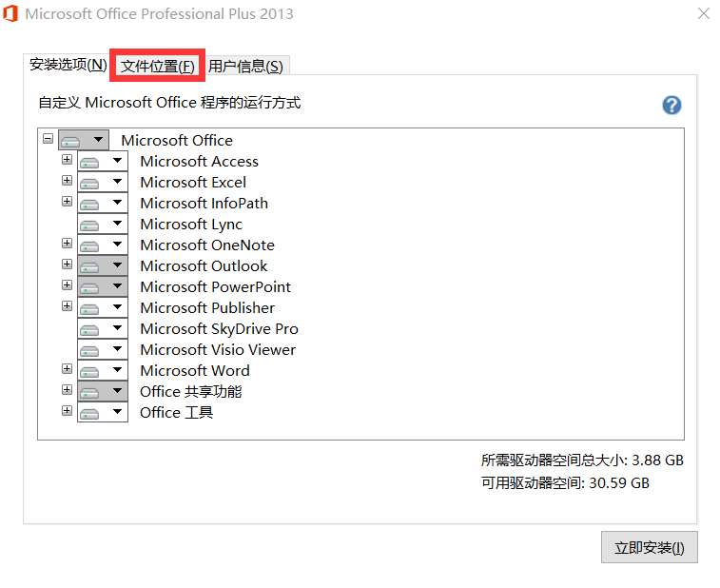This screenshot has width=720, height=588.
Task: Open install dropdown for Microsoft Excel
Action: pos(103,182)
